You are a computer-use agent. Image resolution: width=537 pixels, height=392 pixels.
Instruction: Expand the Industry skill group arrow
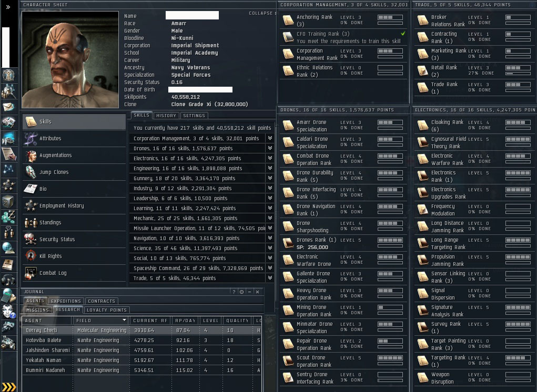pos(270,188)
